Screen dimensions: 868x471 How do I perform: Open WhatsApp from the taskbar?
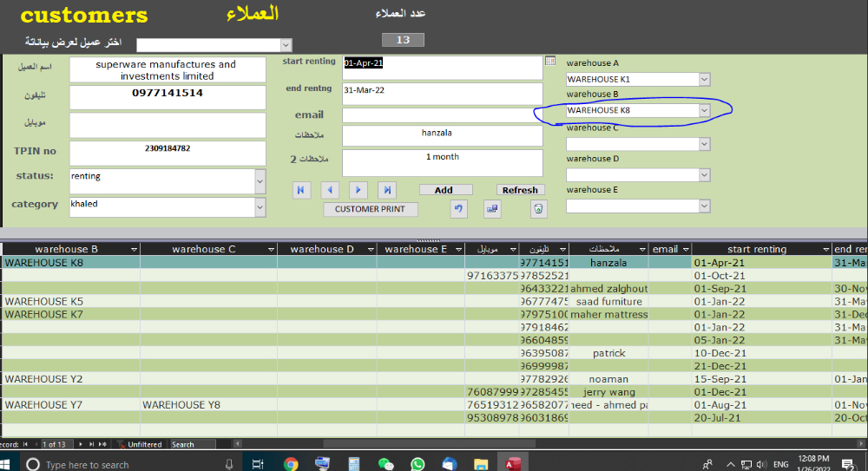[417, 464]
